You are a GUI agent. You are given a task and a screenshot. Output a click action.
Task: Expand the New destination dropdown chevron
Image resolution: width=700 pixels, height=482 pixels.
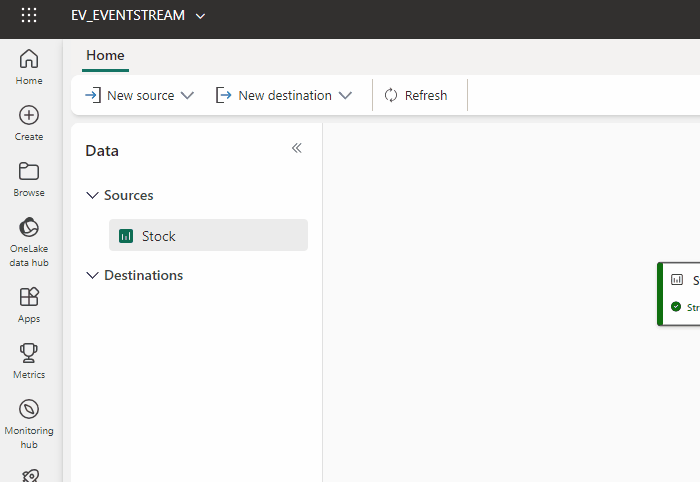[x=345, y=96]
